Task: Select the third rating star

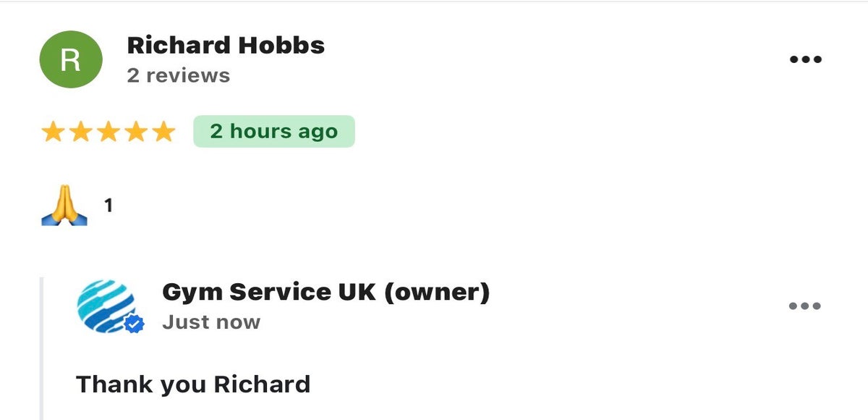Action: pos(109,132)
